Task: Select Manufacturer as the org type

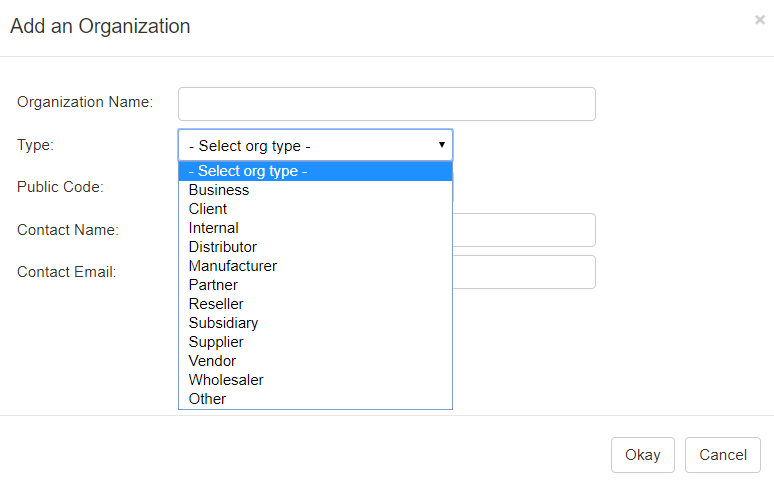Action: (x=232, y=266)
